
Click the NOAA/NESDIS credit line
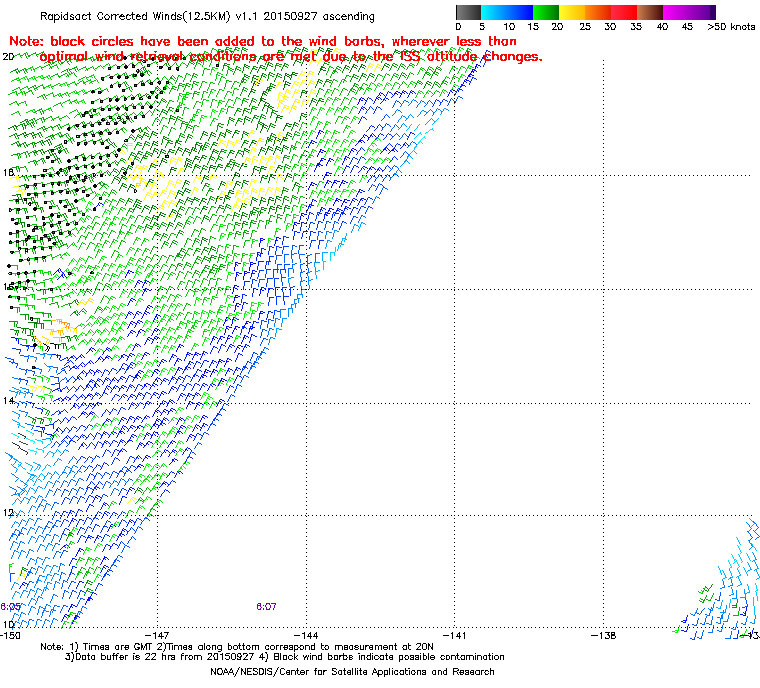coord(352,672)
